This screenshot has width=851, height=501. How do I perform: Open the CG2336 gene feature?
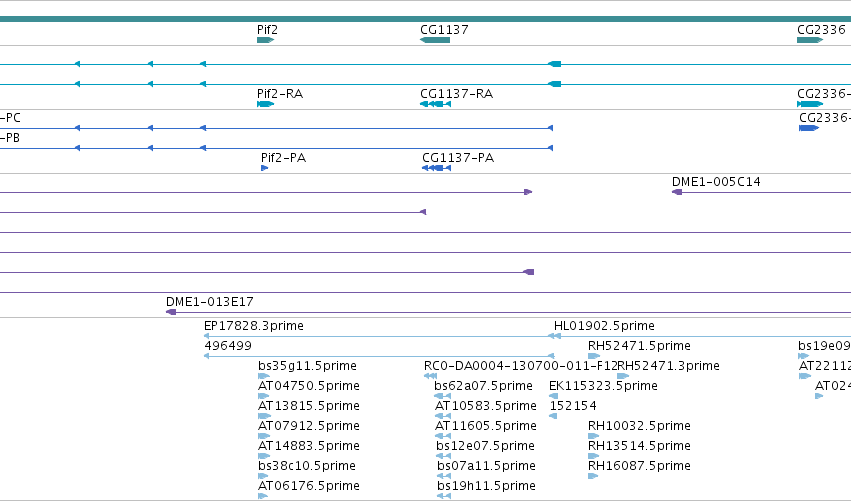[x=810, y=40]
